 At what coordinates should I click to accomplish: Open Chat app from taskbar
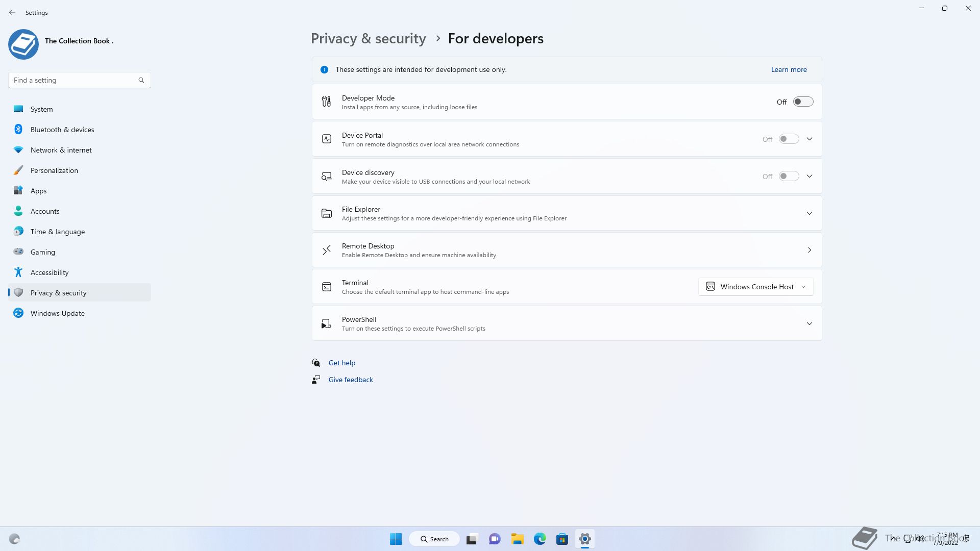pos(495,539)
